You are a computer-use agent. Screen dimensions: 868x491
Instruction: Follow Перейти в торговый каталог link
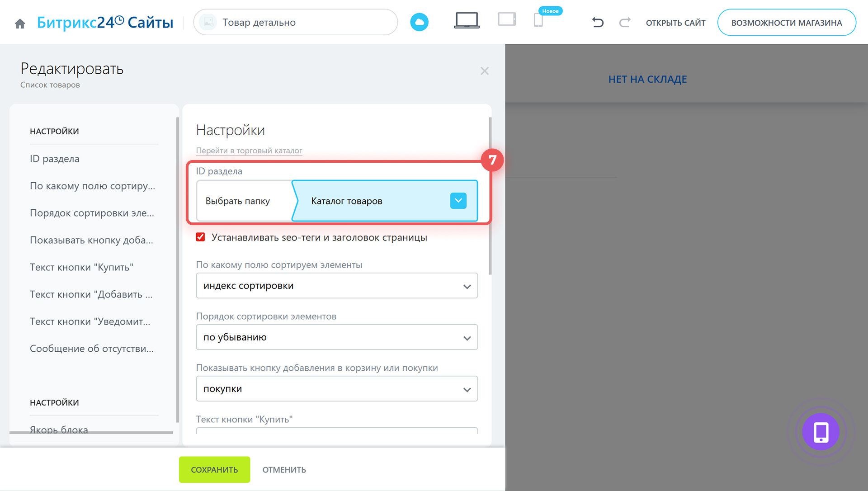pos(249,151)
